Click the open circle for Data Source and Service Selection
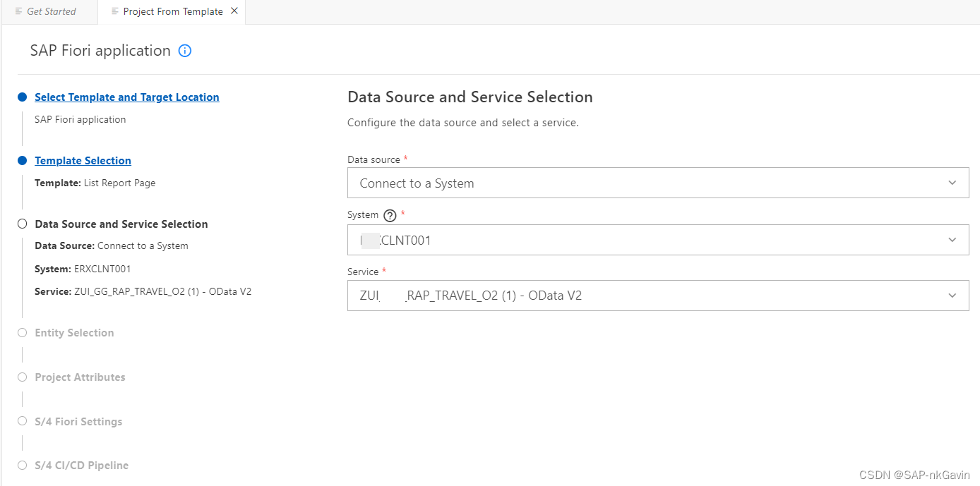The width and height of the screenshot is (980, 486). click(23, 224)
